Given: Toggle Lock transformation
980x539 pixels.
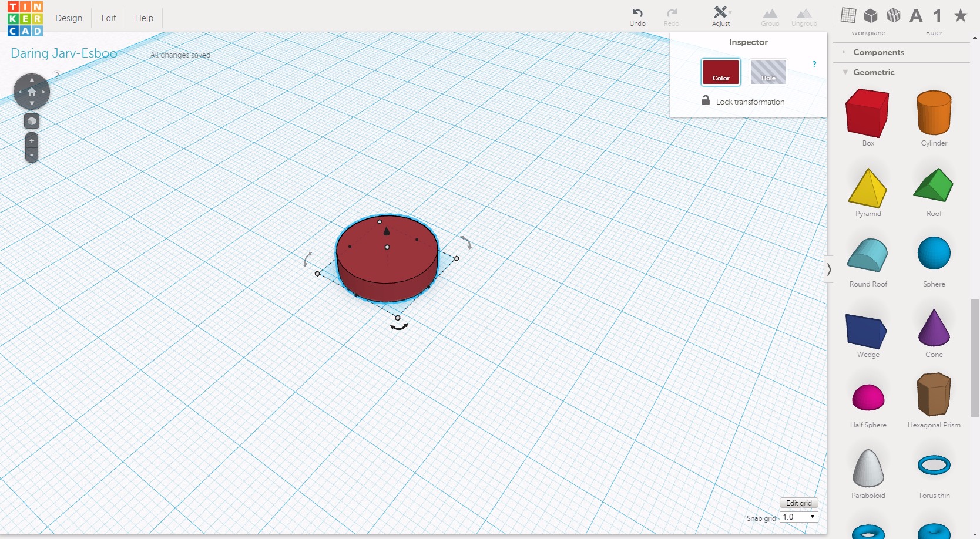Looking at the screenshot, I should (x=743, y=101).
